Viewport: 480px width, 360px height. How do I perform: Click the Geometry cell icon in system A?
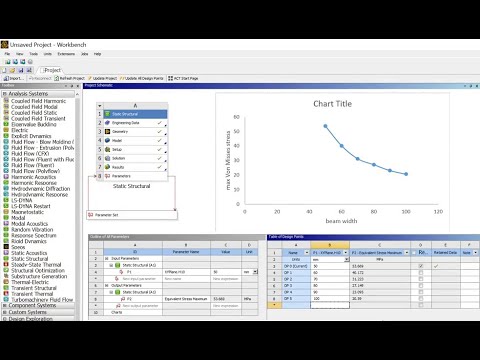107,132
